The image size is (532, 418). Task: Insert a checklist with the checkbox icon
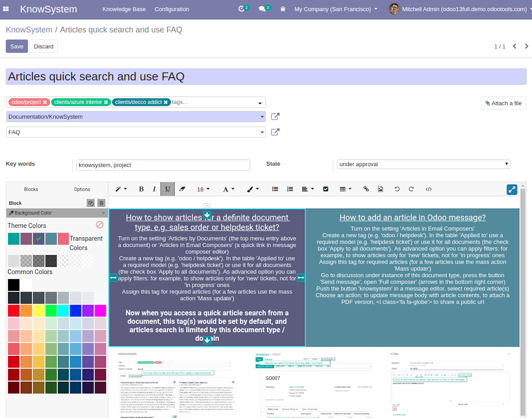point(326,189)
